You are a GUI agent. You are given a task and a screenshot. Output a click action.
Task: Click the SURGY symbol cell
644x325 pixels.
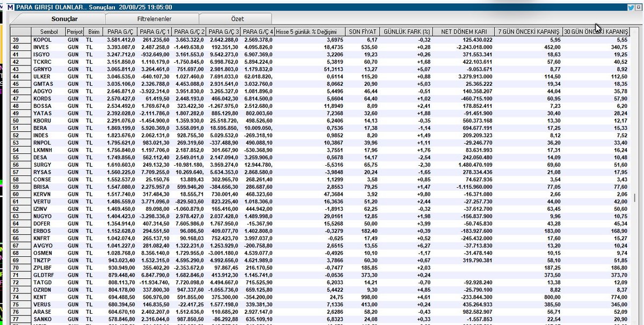tap(48, 165)
